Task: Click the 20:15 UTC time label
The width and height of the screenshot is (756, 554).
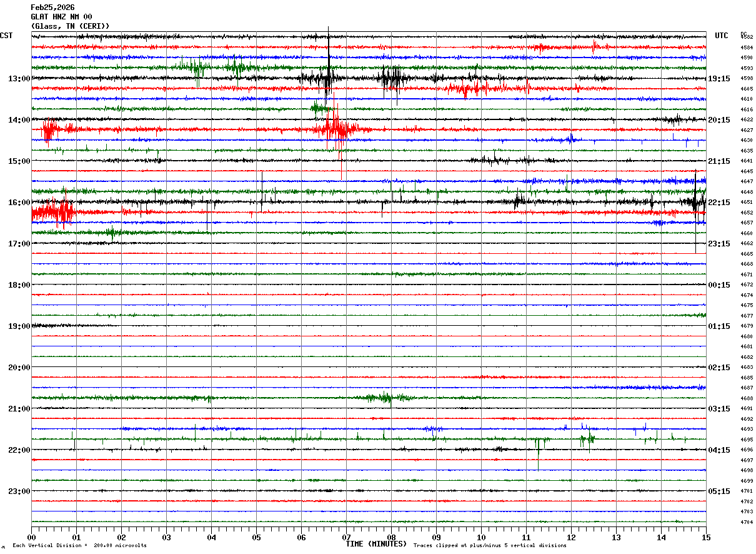Action: [x=719, y=120]
